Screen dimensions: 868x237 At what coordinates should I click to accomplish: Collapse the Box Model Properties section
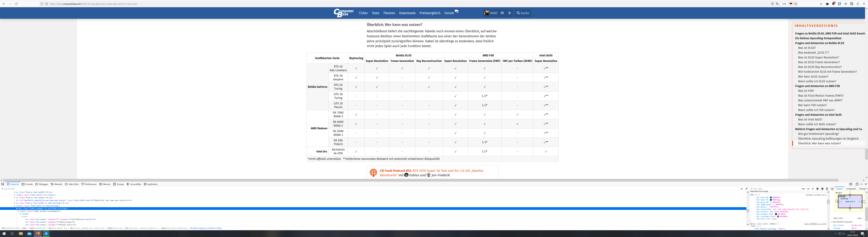tap(832, 222)
